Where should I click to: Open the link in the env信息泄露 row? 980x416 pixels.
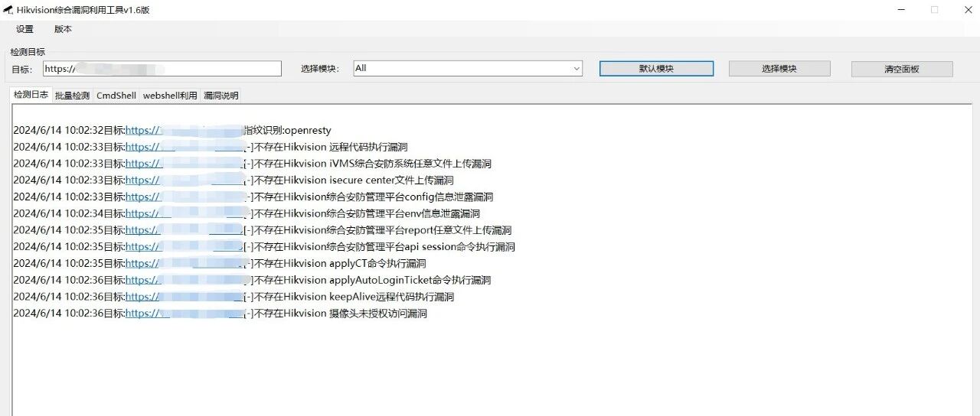184,213
